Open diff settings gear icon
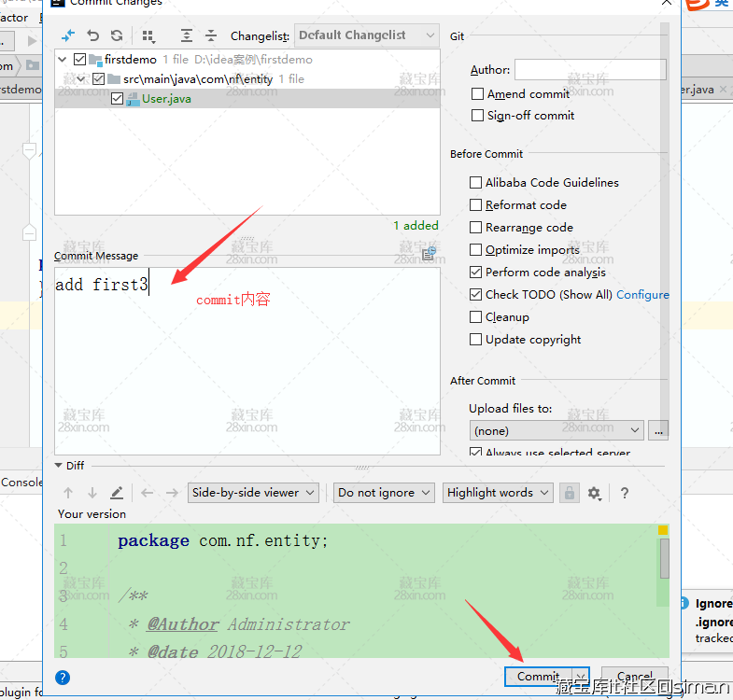733x700 pixels. [594, 493]
